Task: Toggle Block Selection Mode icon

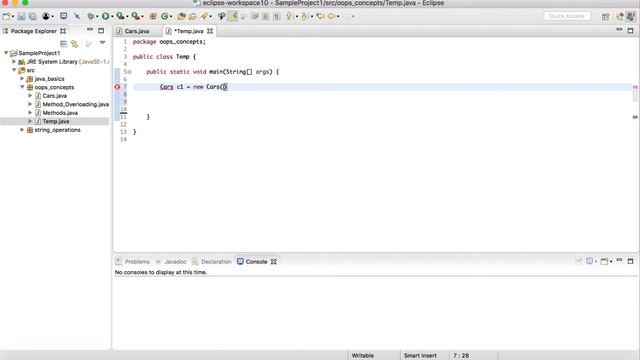Action: tap(265, 16)
